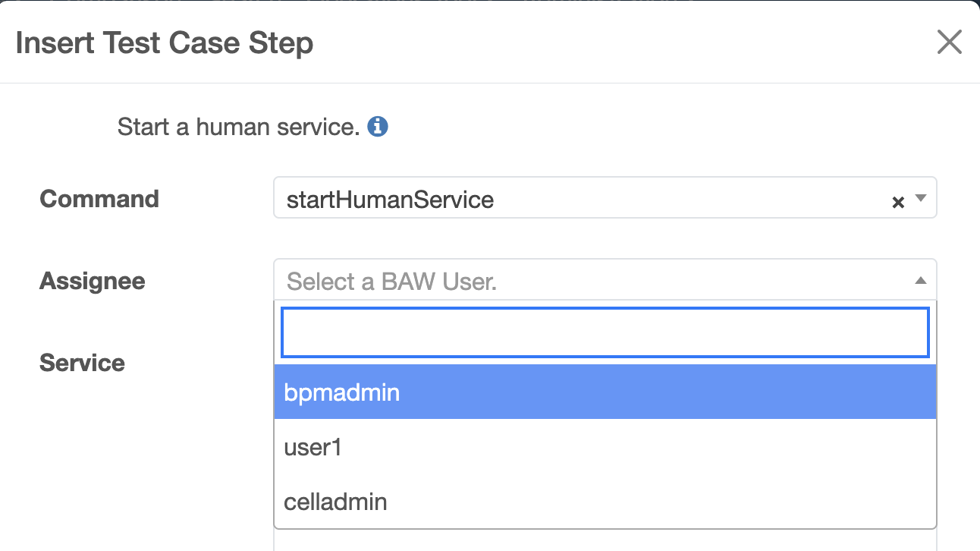Click the 'Select a BAW User.' placeholder
Viewport: 980px width, 551px height.
click(x=391, y=282)
